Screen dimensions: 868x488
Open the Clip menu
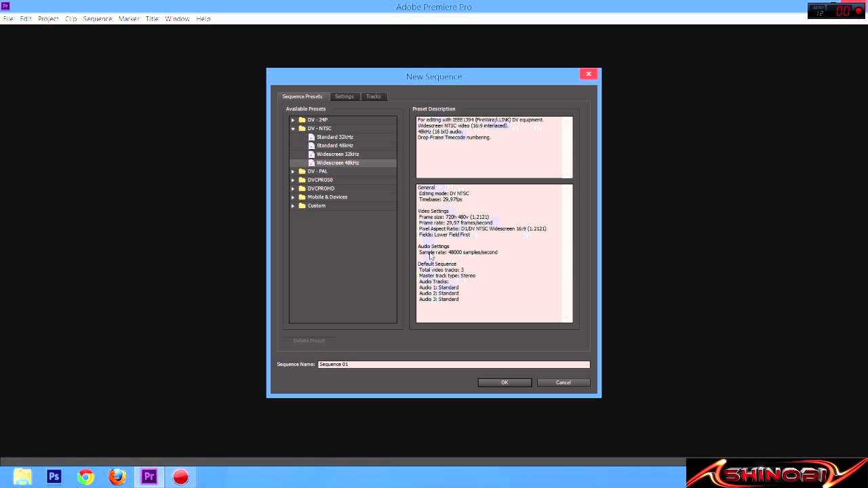[x=71, y=19]
